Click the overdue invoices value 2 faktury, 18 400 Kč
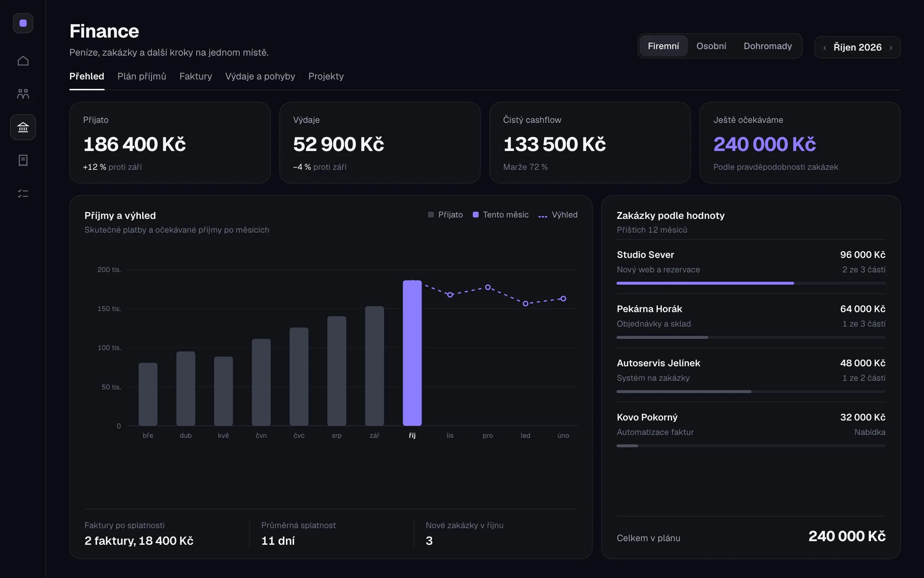 click(x=139, y=541)
